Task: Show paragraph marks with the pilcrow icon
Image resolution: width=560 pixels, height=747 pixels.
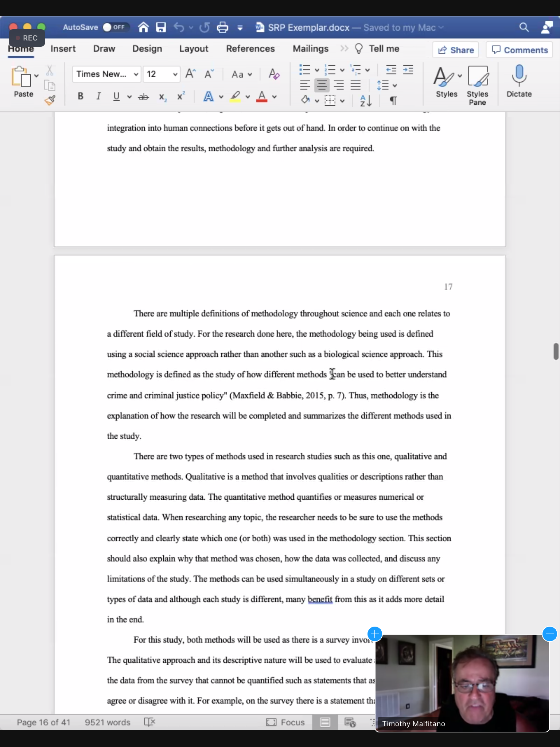Action: (393, 100)
